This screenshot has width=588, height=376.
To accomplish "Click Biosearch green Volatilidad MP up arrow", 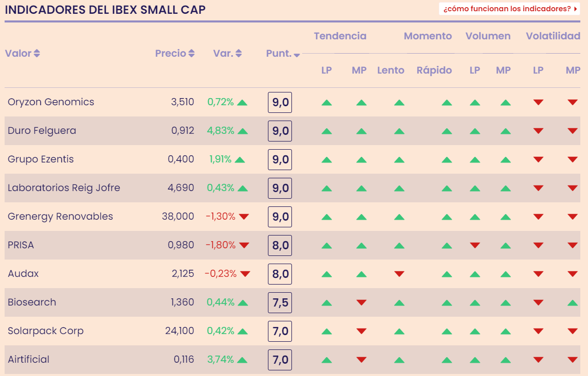I will [573, 303].
